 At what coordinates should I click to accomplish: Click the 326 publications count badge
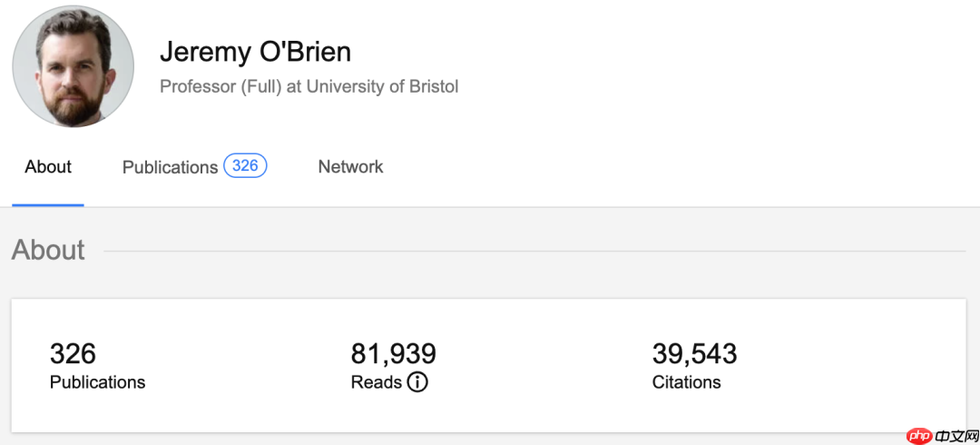[245, 166]
